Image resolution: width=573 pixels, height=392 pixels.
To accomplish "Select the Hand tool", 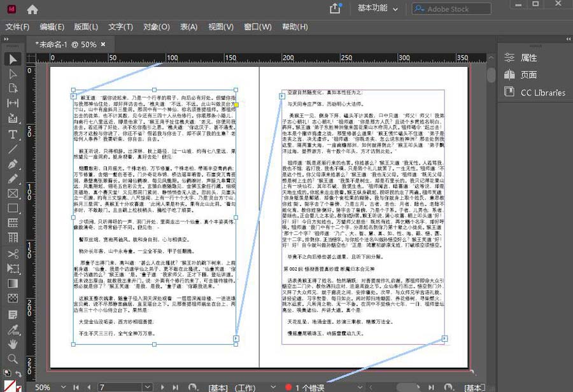I will [x=13, y=344].
